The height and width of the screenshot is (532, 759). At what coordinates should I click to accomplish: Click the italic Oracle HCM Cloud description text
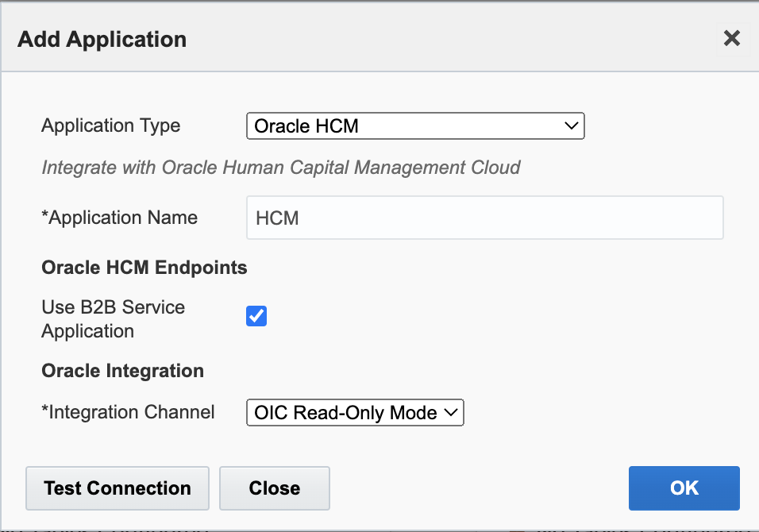click(281, 168)
